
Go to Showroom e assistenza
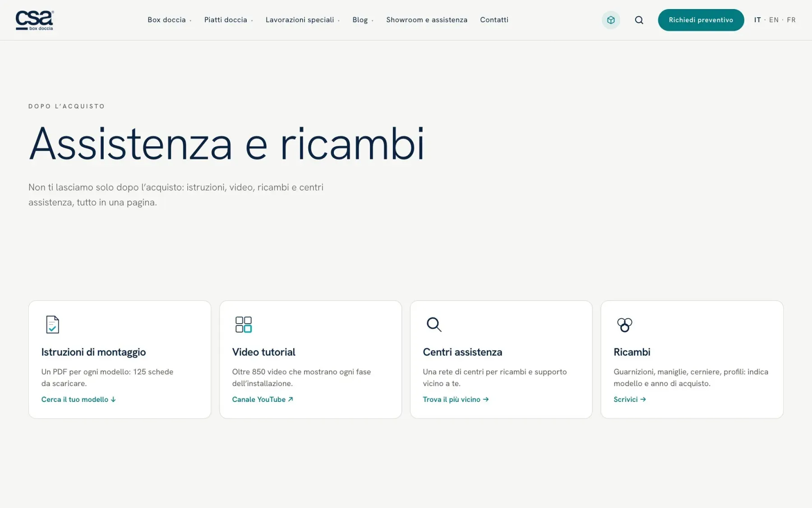tap(427, 20)
